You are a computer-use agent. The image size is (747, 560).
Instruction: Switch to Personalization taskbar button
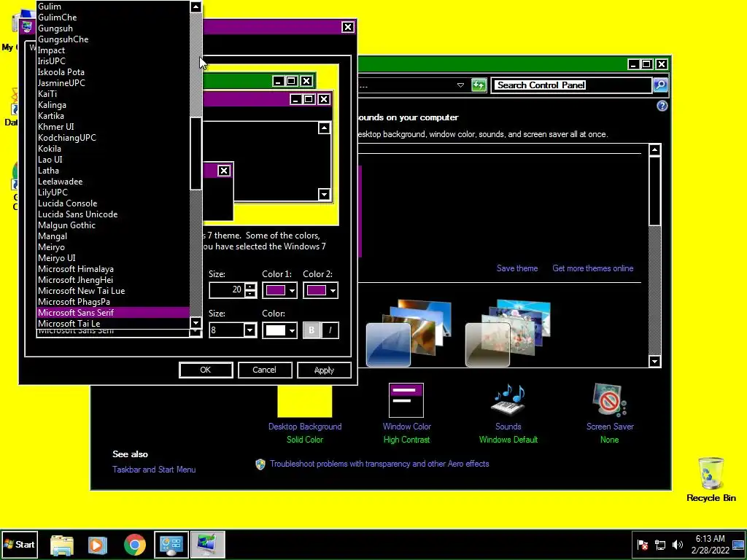tap(207, 544)
